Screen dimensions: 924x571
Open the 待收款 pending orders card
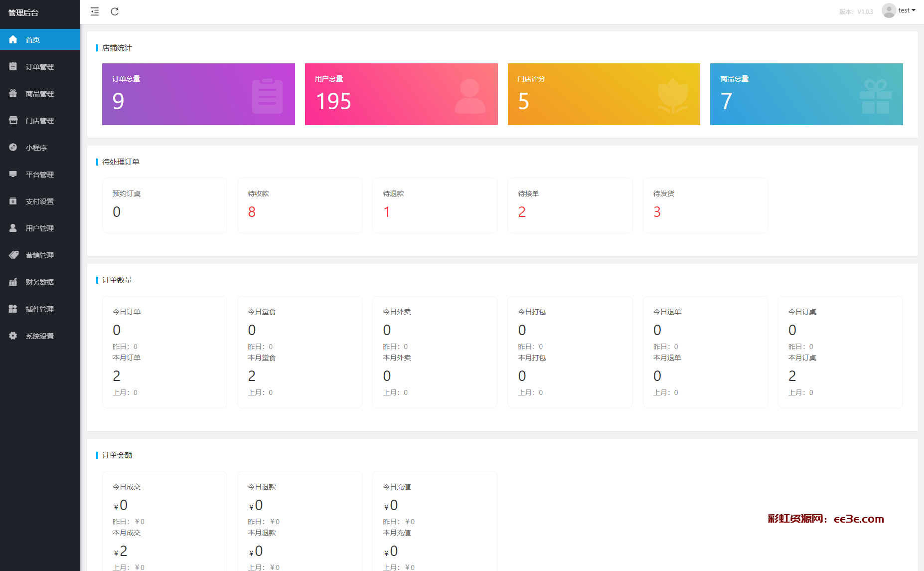[300, 205]
